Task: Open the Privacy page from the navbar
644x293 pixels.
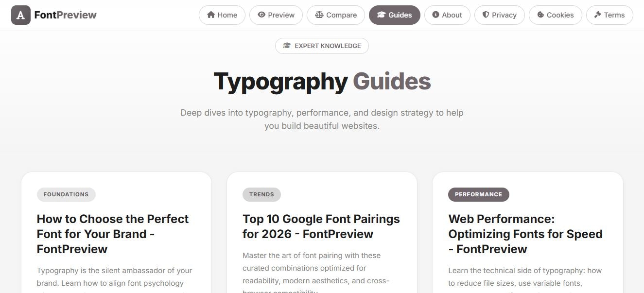Action: 499,15
